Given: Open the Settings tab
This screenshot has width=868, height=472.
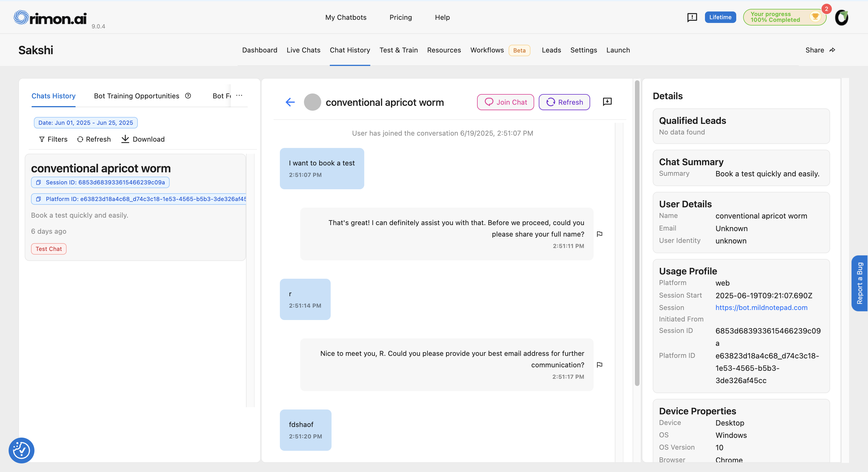Looking at the screenshot, I should pos(584,50).
